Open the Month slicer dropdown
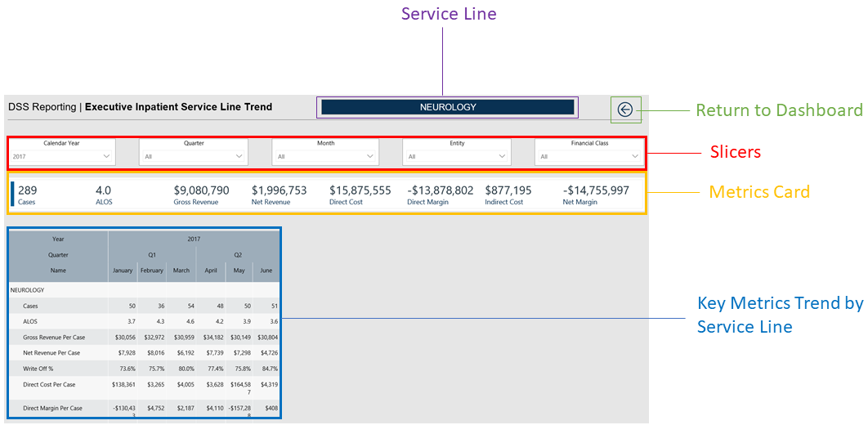 pos(325,157)
